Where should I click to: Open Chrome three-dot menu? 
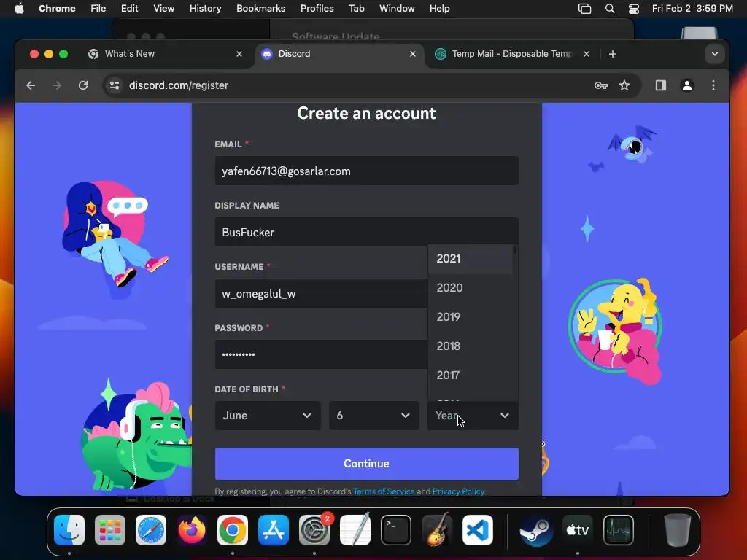click(x=713, y=85)
